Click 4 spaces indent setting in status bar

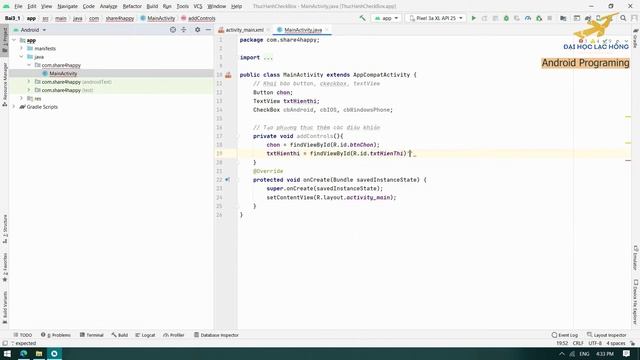click(x=616, y=343)
